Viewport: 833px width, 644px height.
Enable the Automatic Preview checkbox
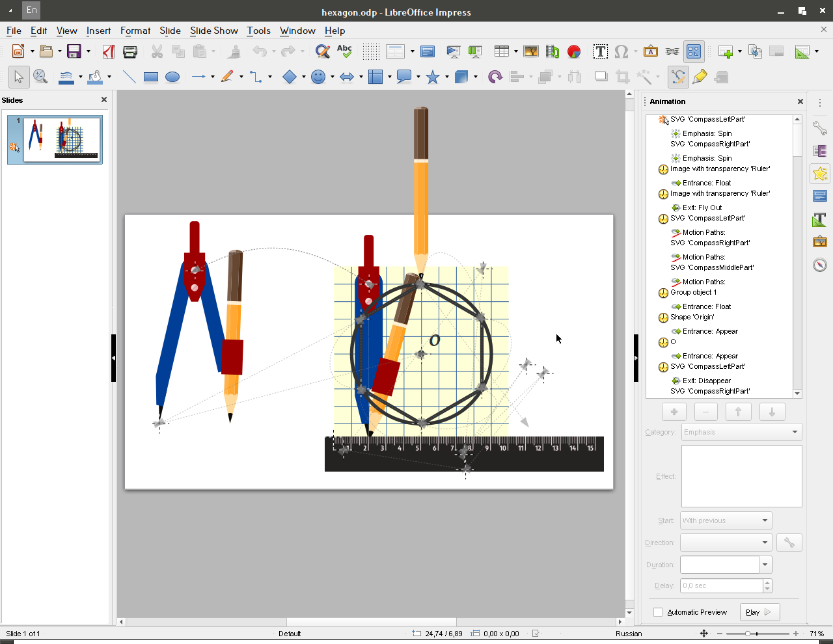[x=658, y=612]
